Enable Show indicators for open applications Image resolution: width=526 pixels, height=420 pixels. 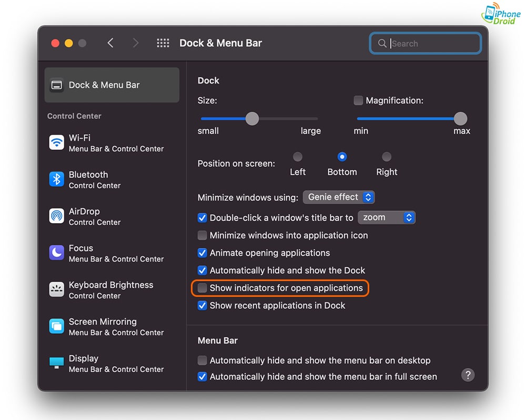(x=202, y=288)
